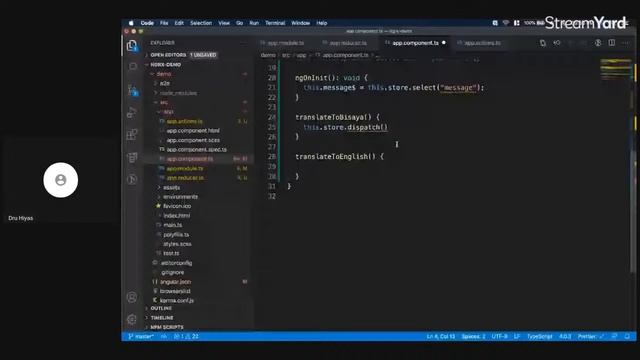This screenshot has width=640, height=360.
Task: Collapse the src folder
Action: click(164, 102)
